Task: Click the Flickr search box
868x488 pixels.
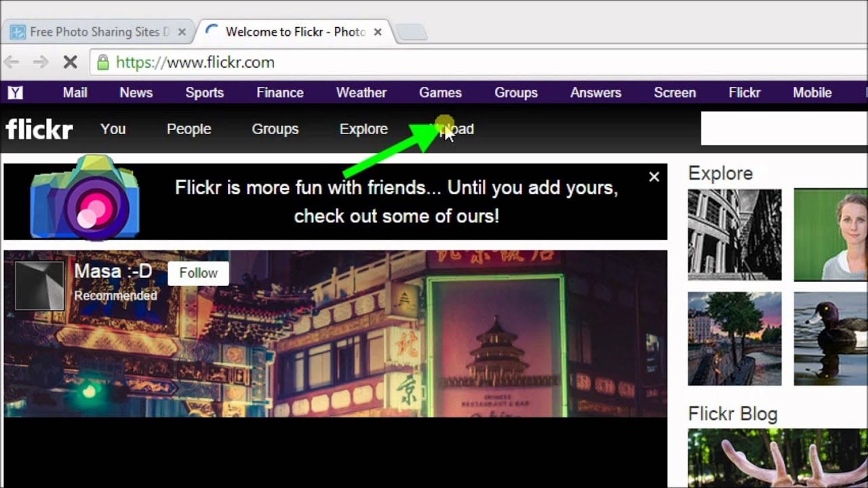Action: tap(785, 129)
